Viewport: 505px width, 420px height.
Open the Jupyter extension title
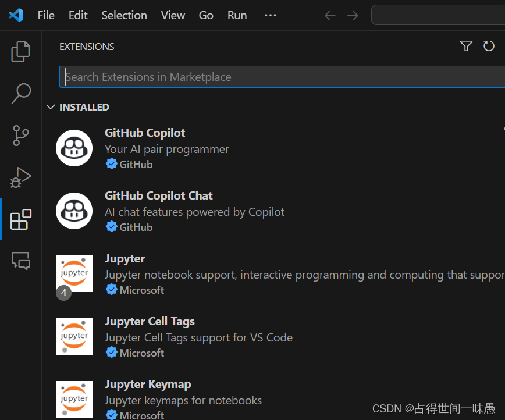coord(125,258)
